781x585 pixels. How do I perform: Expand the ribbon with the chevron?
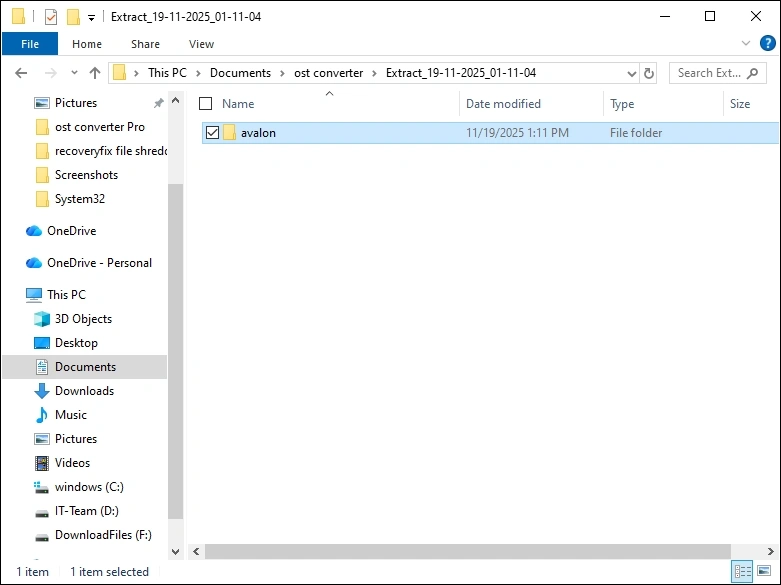coord(747,44)
